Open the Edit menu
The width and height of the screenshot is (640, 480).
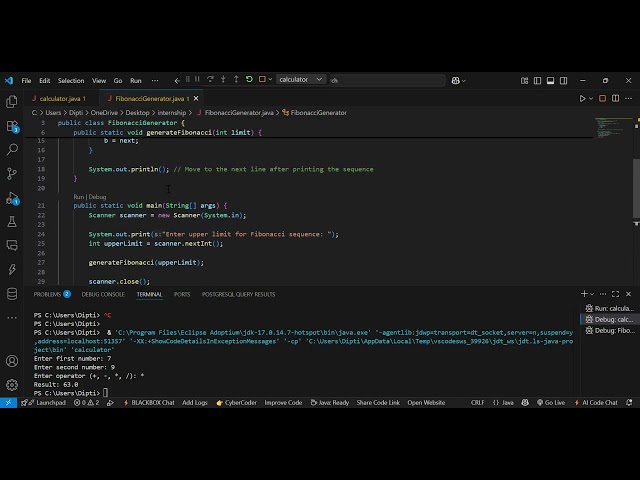click(44, 81)
